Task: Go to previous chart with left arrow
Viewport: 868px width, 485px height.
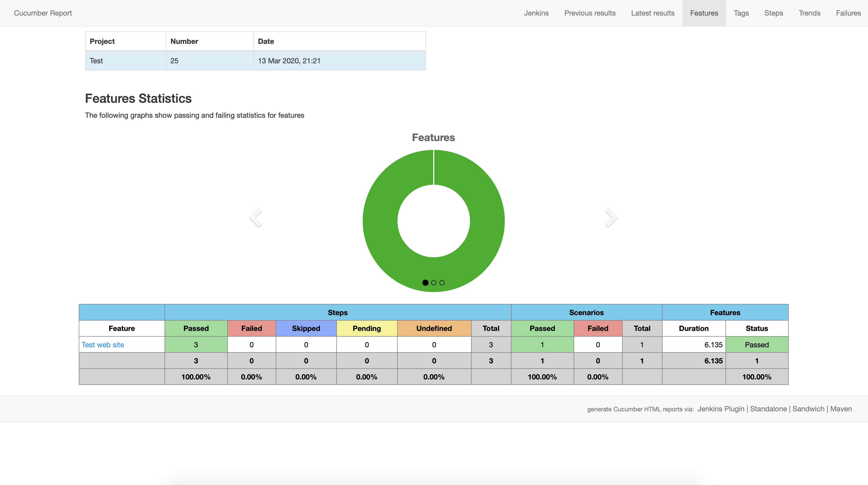Action: pos(256,218)
